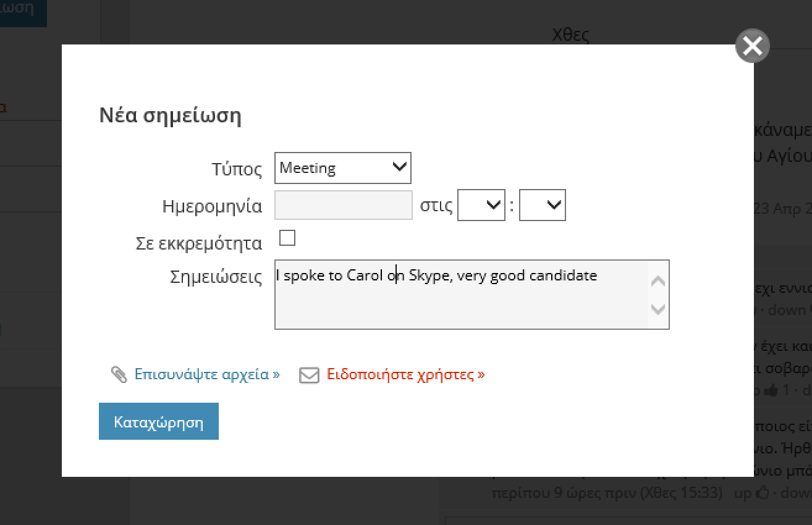
Task: Open the Επισυνάψτε αρχεία link
Action: coord(206,374)
